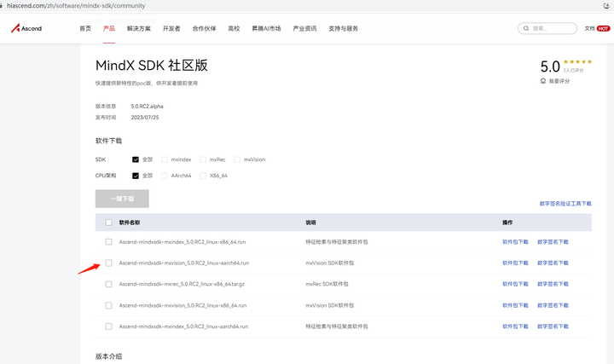Check the mxVision SDK checkbox
The height and width of the screenshot is (364, 614).
[237, 159]
